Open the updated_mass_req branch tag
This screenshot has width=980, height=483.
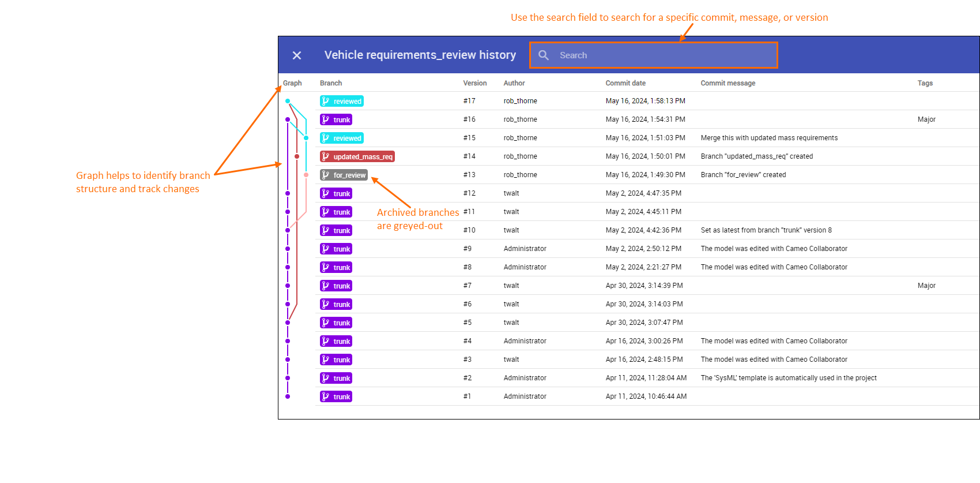click(357, 156)
